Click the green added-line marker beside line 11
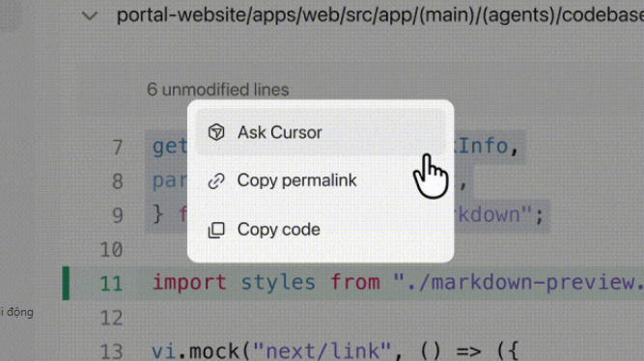Viewport: 644px width, 361px height. 66,283
